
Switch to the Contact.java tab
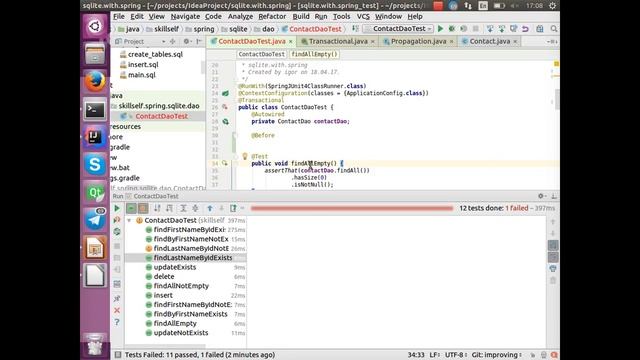(x=489, y=41)
